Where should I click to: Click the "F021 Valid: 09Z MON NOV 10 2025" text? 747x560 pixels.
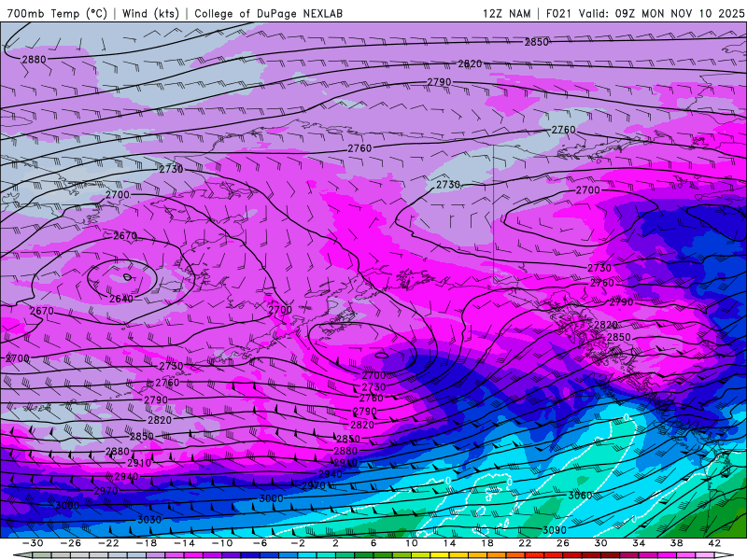645,13
